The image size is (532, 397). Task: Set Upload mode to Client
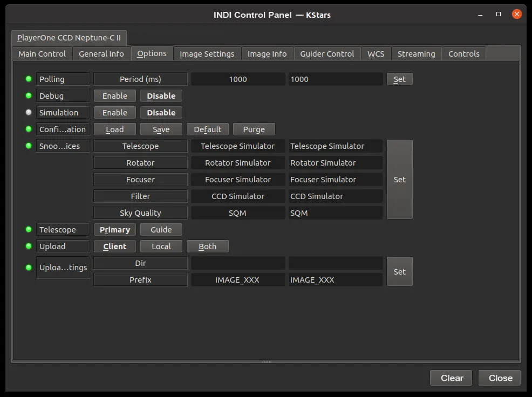[115, 246]
